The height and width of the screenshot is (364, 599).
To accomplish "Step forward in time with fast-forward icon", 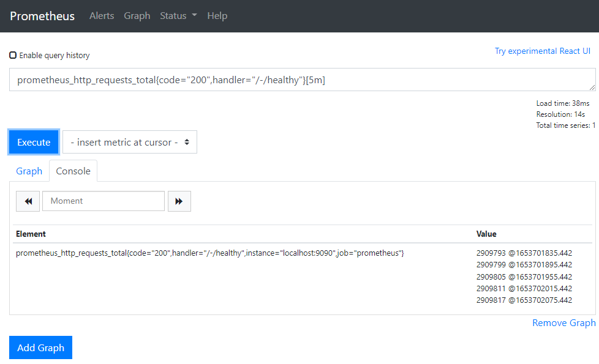I will pyautogui.click(x=179, y=201).
